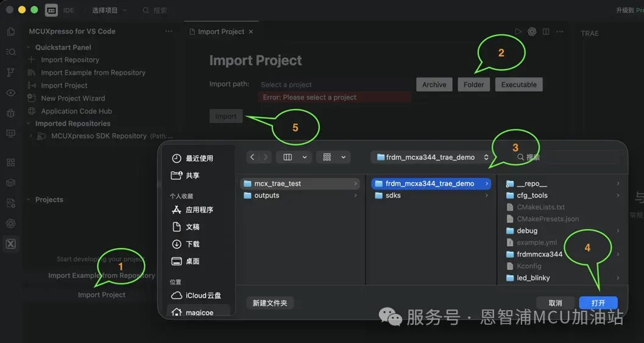
Task: Select the debug folder
Action: pos(562,231)
